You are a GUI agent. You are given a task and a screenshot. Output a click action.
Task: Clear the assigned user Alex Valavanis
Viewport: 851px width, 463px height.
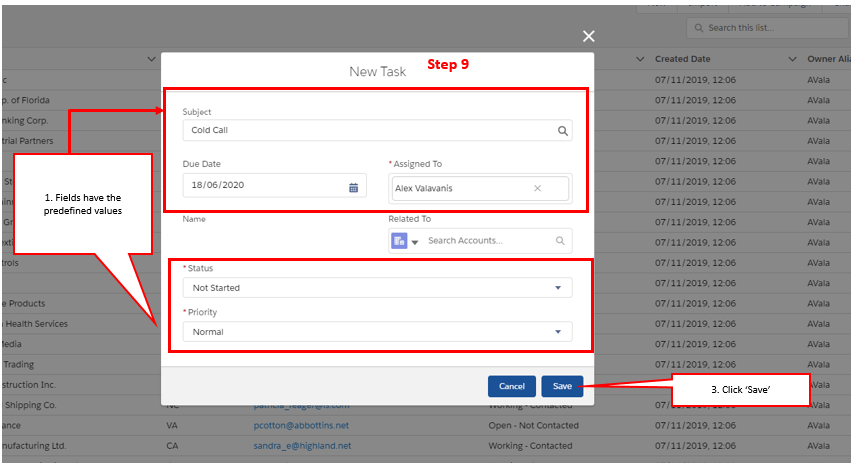(537, 188)
